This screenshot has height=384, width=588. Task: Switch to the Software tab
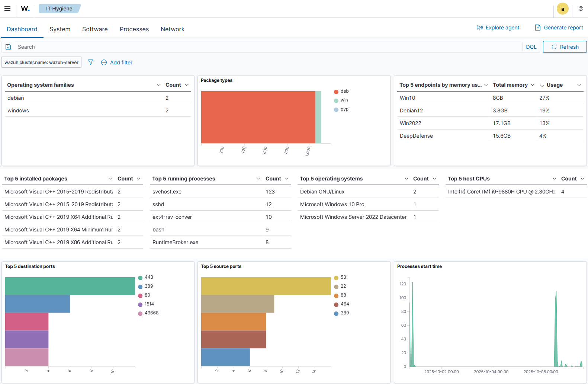click(x=95, y=29)
